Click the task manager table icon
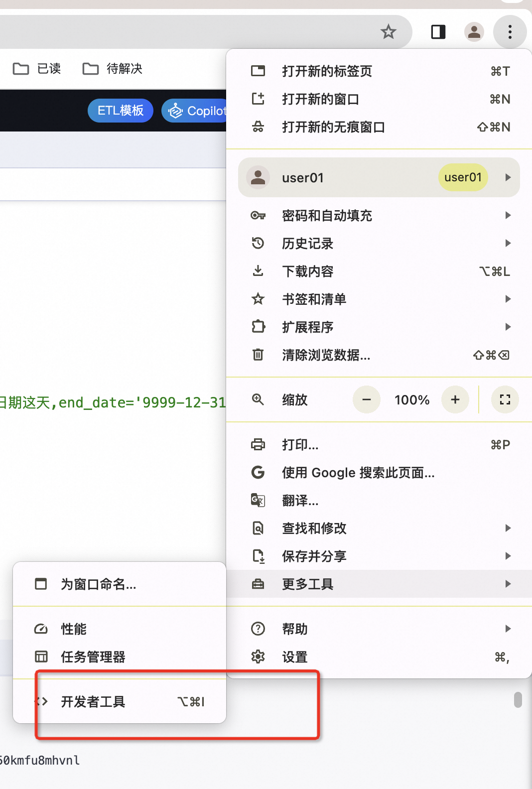532x789 pixels. 41,657
